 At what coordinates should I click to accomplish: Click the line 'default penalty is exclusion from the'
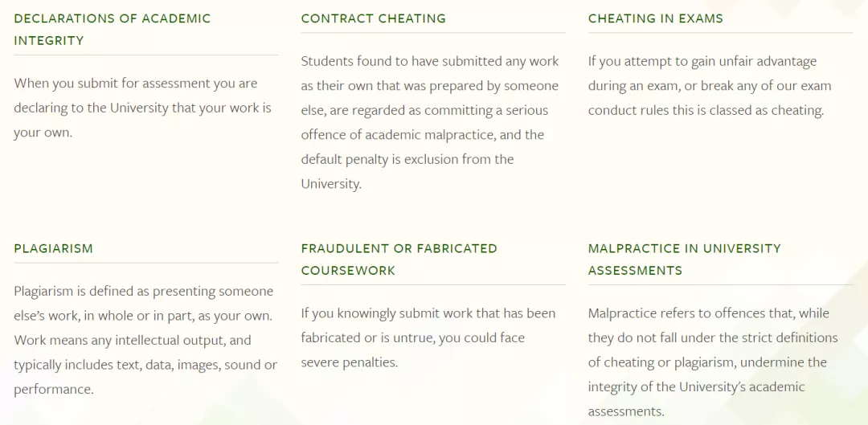click(407, 159)
